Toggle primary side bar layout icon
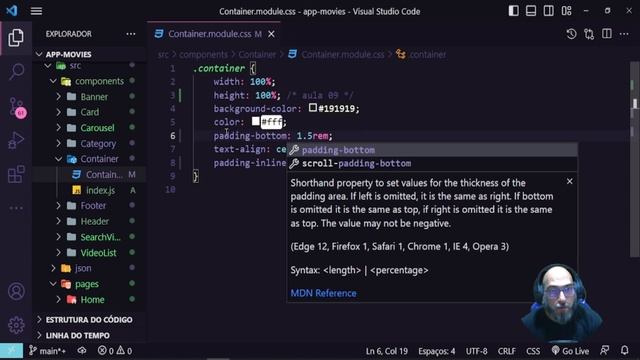This screenshot has width=640, height=360. point(513,11)
